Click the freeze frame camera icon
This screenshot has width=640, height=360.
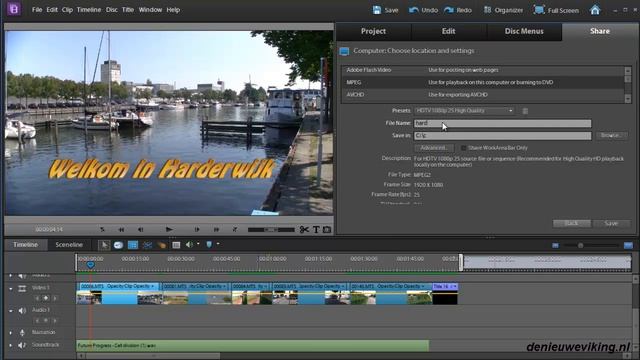point(327,230)
